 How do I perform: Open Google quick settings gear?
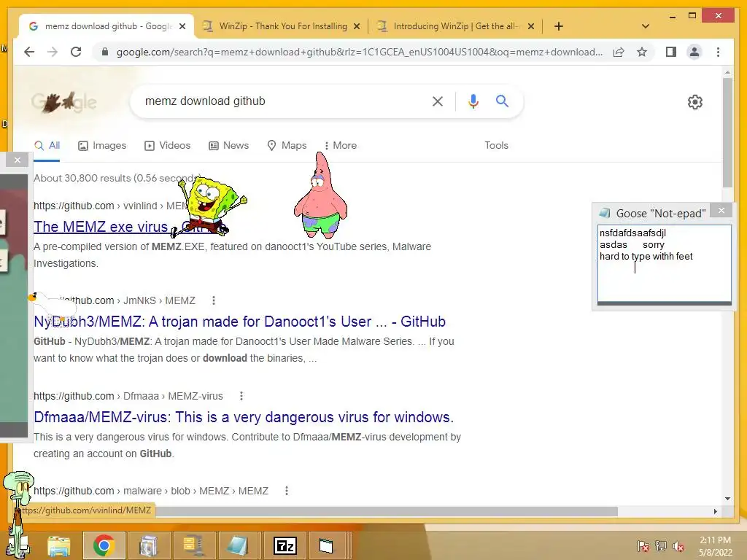[694, 102]
